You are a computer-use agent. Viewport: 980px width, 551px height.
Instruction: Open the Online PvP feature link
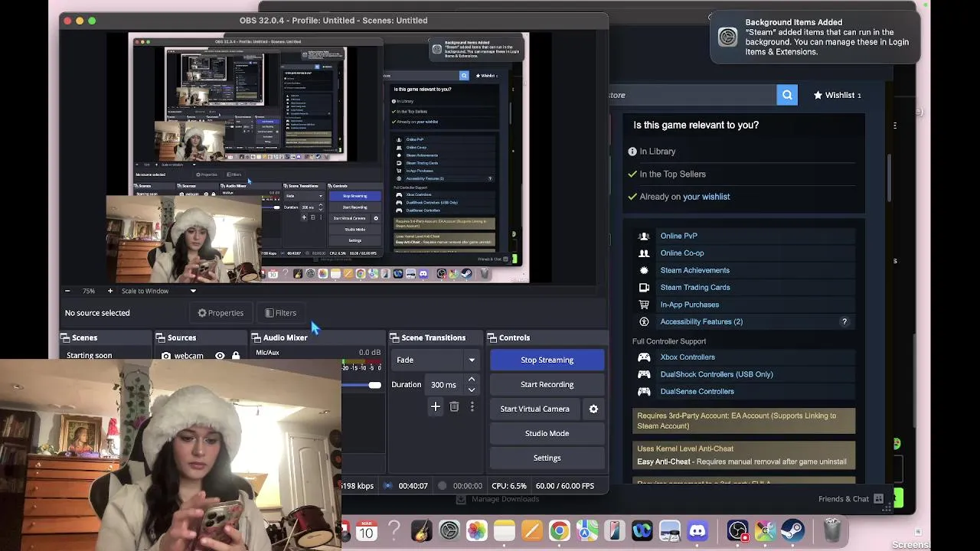678,236
